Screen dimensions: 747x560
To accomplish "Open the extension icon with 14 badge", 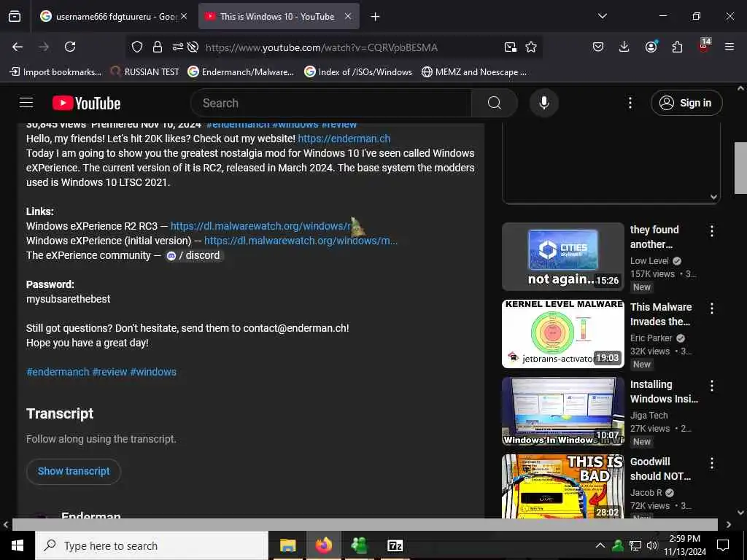I will click(704, 46).
